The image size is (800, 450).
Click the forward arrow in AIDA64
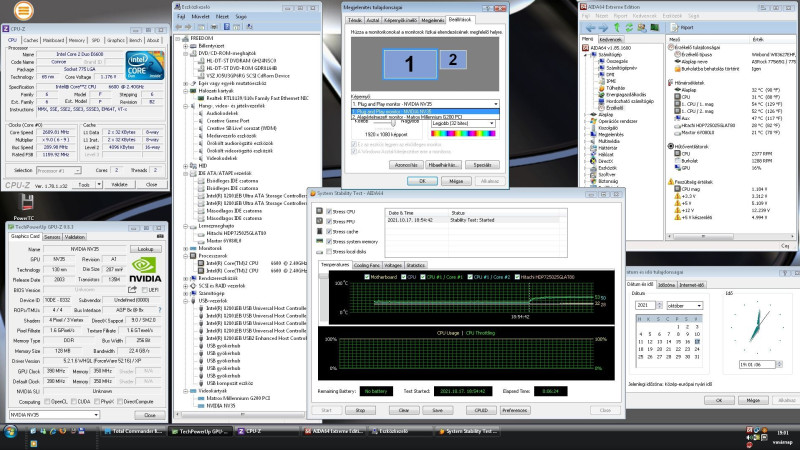point(603,28)
